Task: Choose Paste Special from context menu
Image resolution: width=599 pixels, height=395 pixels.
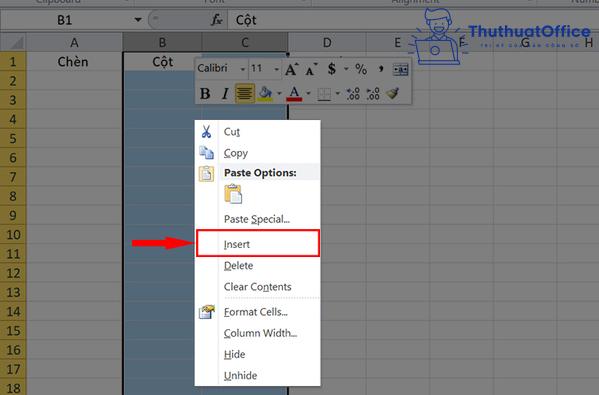Action: tap(257, 219)
